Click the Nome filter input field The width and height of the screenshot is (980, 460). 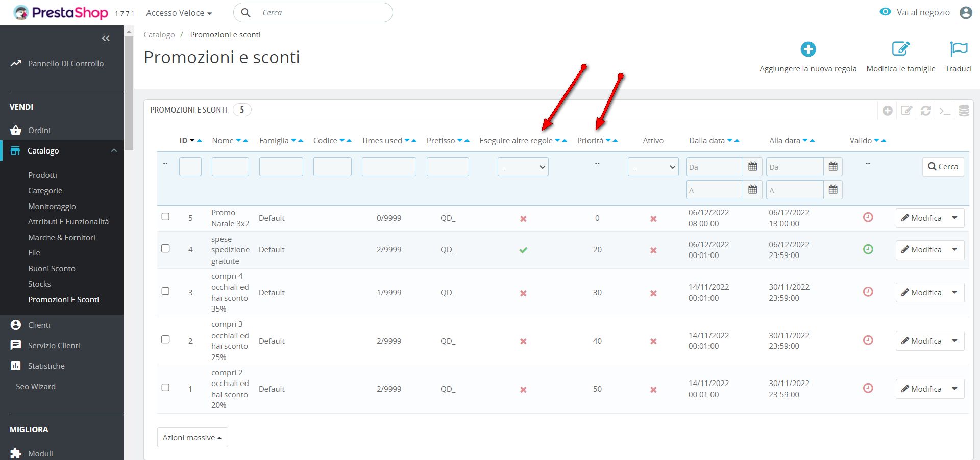point(230,167)
